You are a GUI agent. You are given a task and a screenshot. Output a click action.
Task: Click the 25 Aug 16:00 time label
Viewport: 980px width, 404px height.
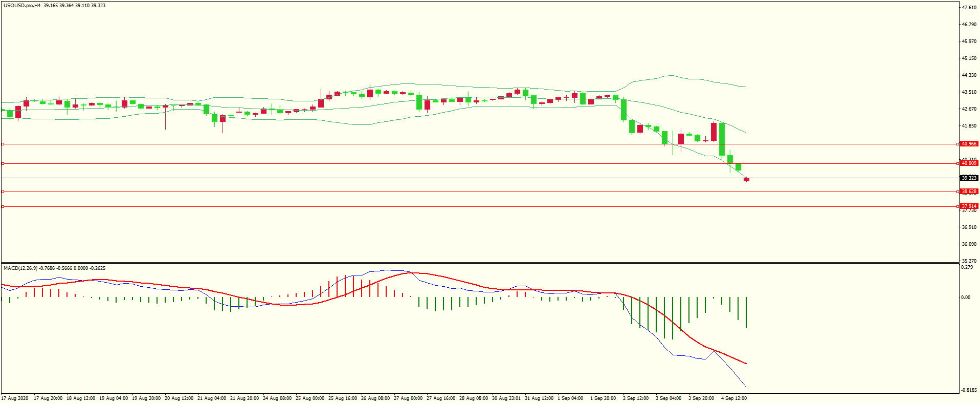point(343,398)
